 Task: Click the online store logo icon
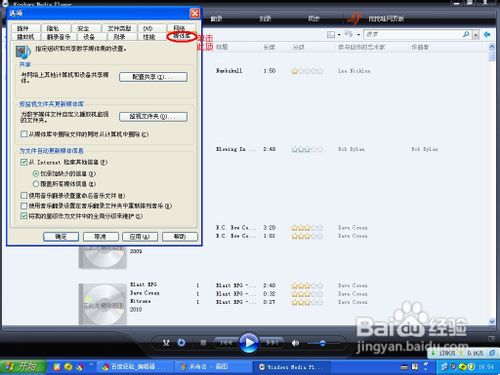click(x=354, y=19)
